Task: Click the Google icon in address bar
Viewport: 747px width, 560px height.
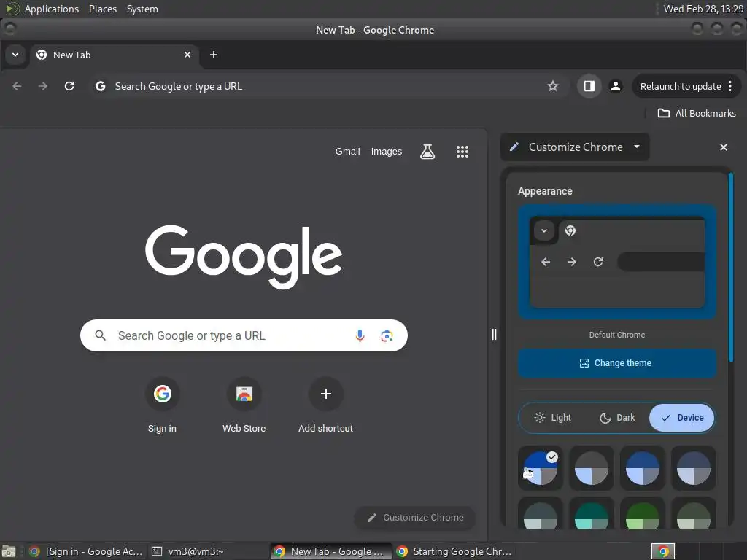Action: point(100,86)
